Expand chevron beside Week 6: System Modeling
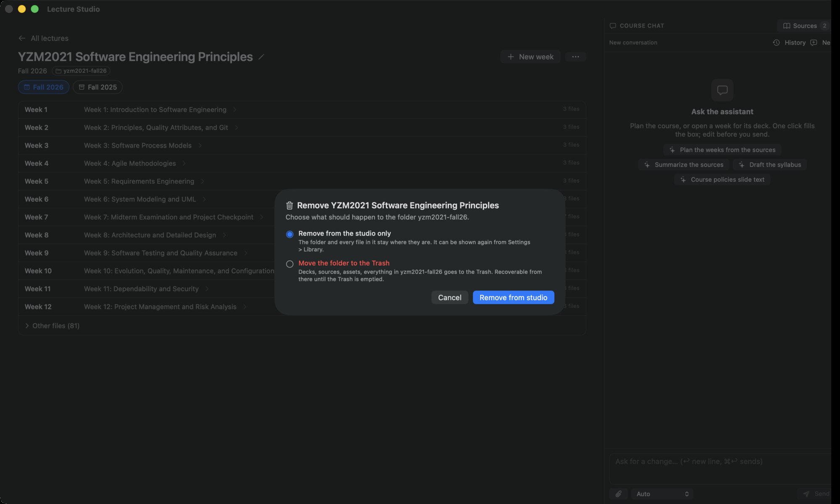Image resolution: width=840 pixels, height=504 pixels. point(204,199)
